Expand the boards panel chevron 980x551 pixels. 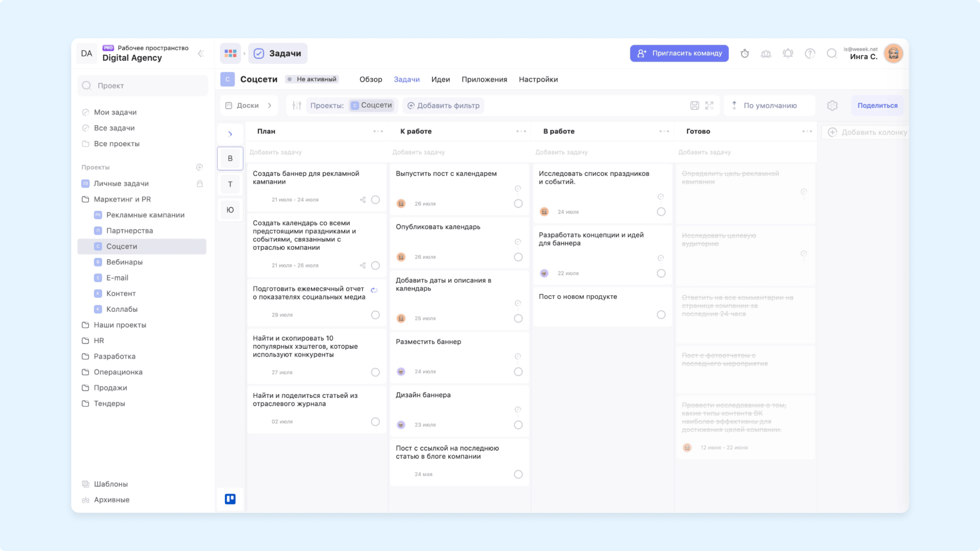(230, 134)
